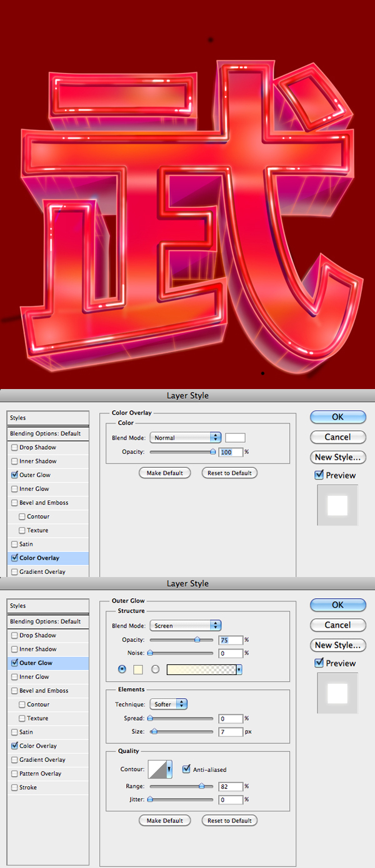The width and height of the screenshot is (375, 868).
Task: Click Range field showing 82
Action: click(x=231, y=787)
